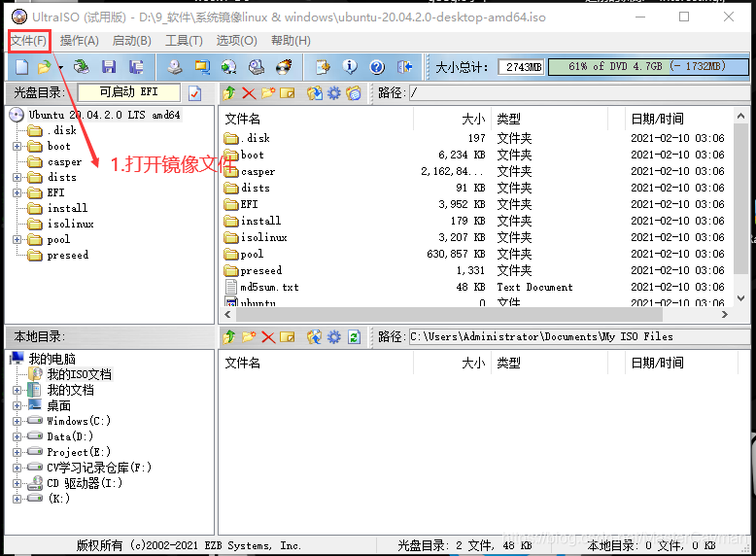
Task: Expand the 我的文档 node in the local tree
Action: point(17,390)
